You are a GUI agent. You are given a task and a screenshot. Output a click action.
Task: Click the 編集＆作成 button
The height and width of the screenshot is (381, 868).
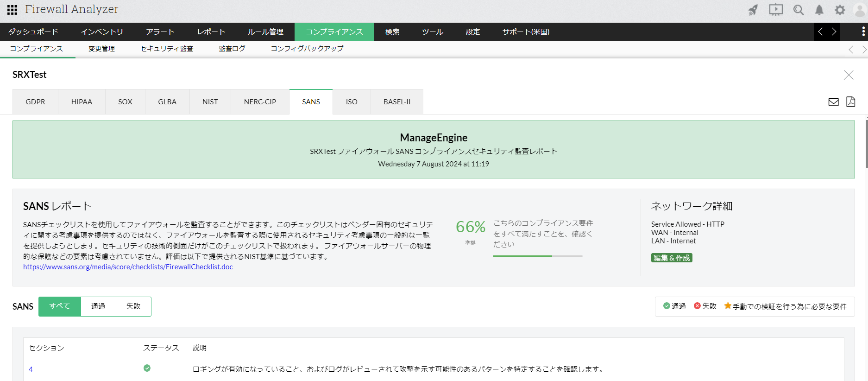coord(672,258)
